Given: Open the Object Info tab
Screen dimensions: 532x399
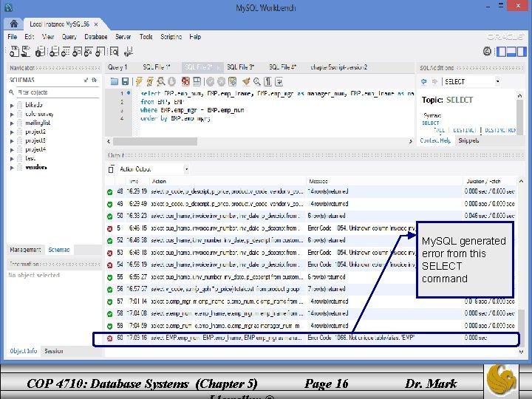Looking at the screenshot, I should [x=24, y=351].
